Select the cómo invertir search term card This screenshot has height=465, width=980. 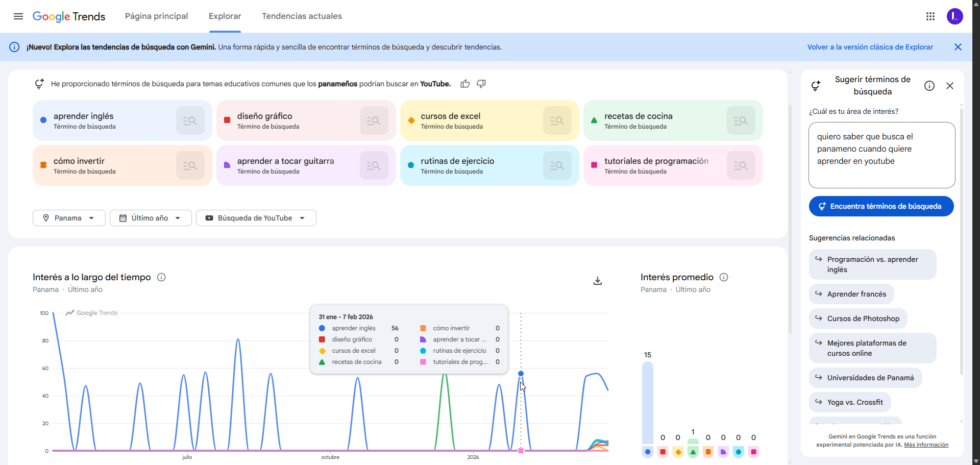pyautogui.click(x=122, y=165)
